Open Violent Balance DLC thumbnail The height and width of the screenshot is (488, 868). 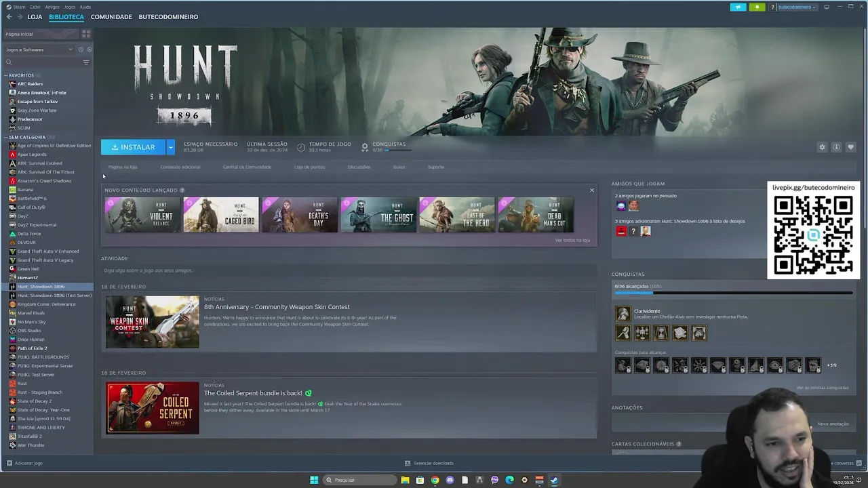coord(142,215)
